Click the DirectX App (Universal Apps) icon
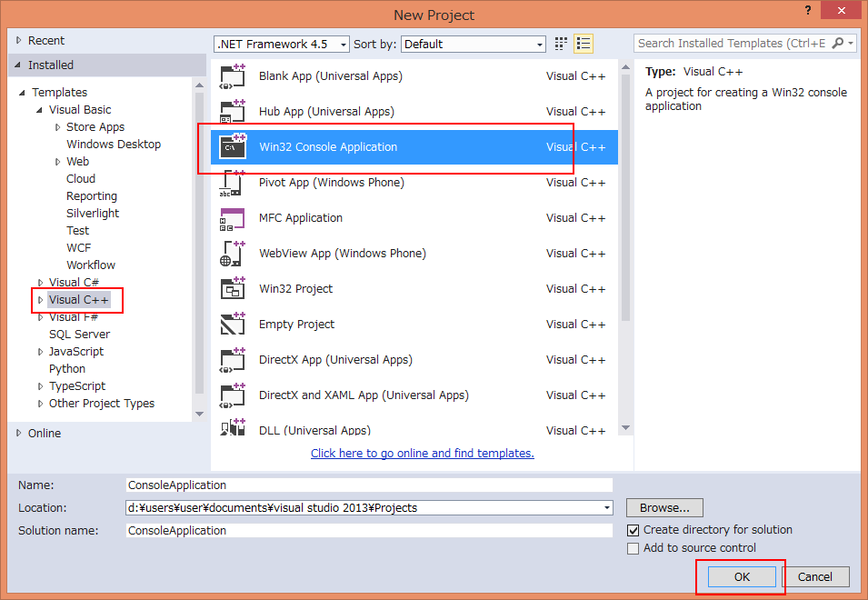Viewport: 868px width, 600px height. (x=233, y=360)
